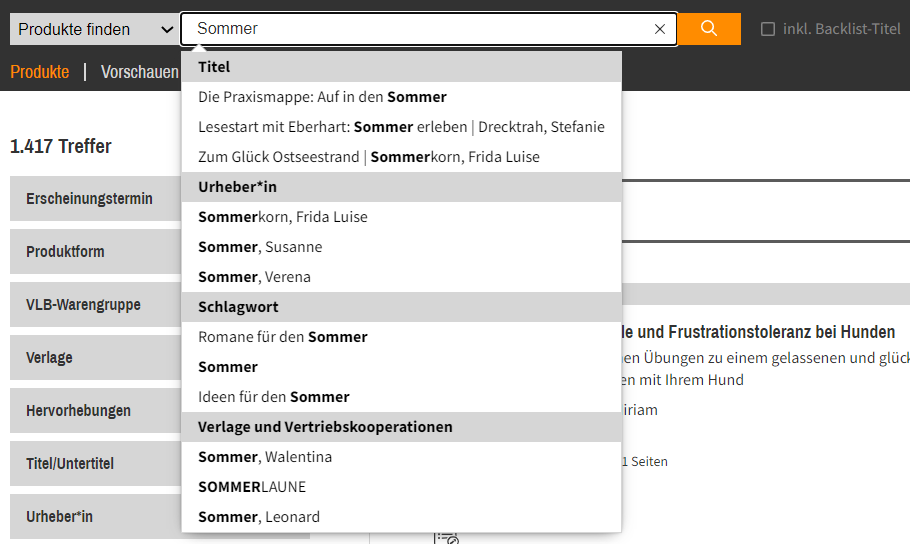
Task: Select publisher SOMMERLAUNE
Action: click(x=401, y=487)
